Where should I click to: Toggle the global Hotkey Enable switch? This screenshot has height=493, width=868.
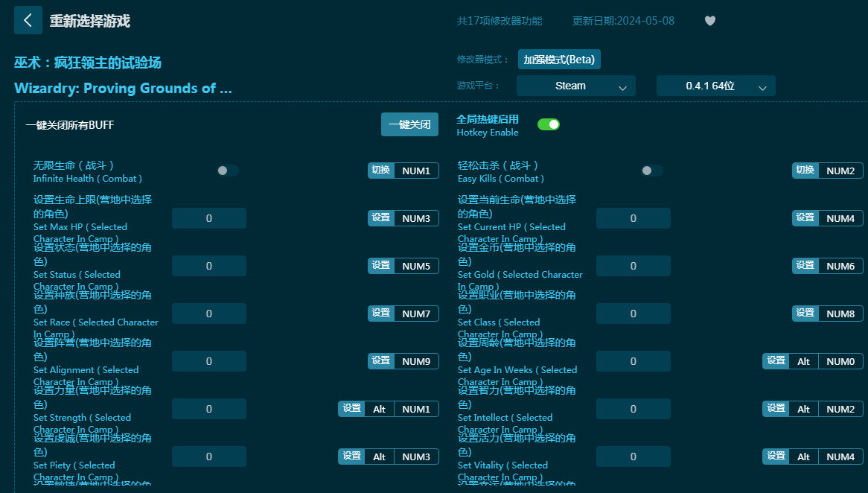click(549, 124)
